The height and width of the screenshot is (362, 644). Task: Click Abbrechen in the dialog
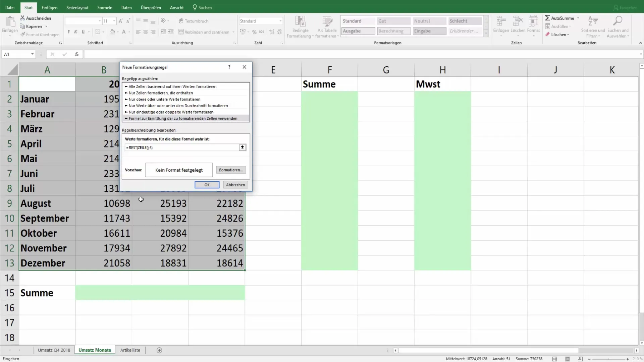(235, 185)
